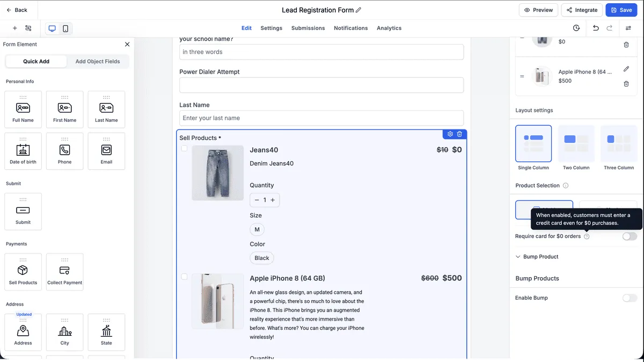Viewport: 644px width, 362px height.
Task: Switch to Quick Add tab
Action: click(x=36, y=61)
